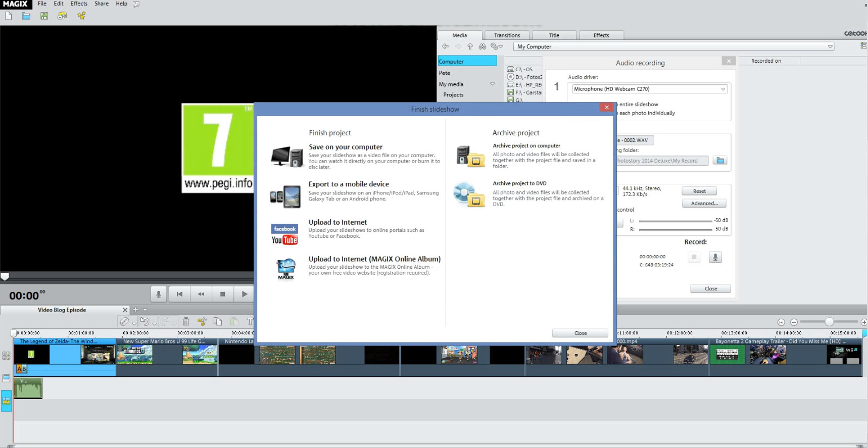
Task: Search files with binoculars icon
Action: (483, 46)
